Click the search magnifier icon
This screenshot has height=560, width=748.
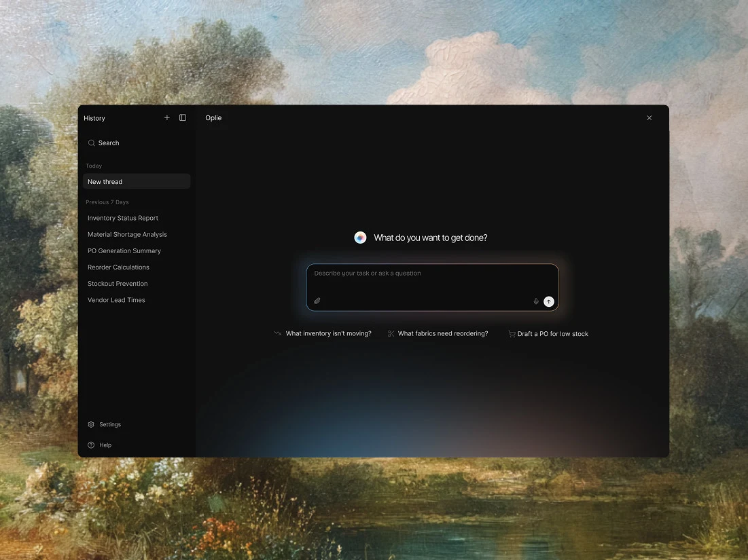pos(92,143)
